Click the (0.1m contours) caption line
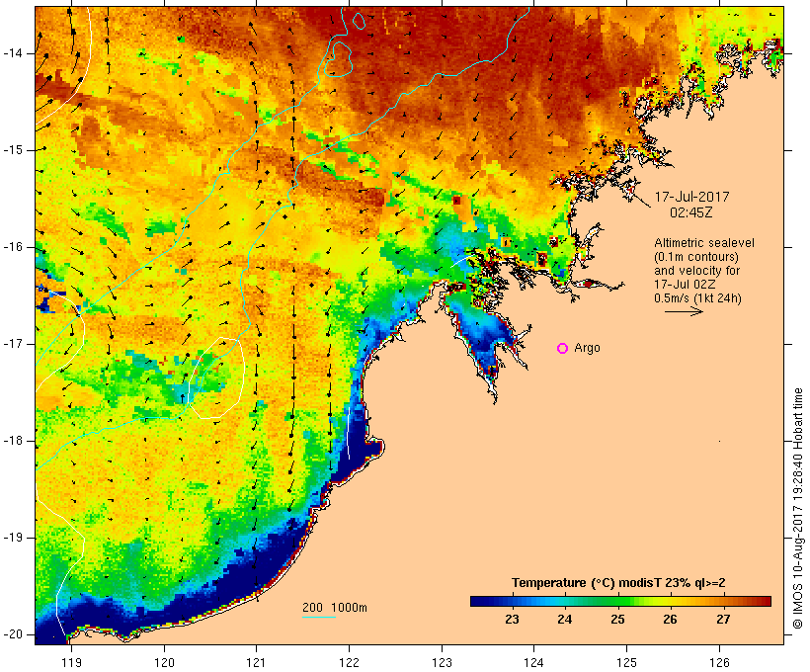This screenshot has width=810, height=672. pos(696,257)
